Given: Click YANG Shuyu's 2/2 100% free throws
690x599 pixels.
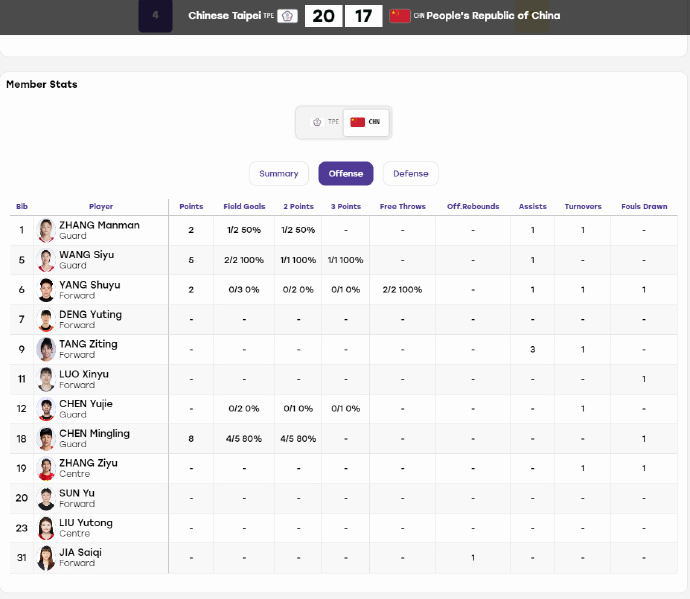Looking at the screenshot, I should [x=403, y=290].
